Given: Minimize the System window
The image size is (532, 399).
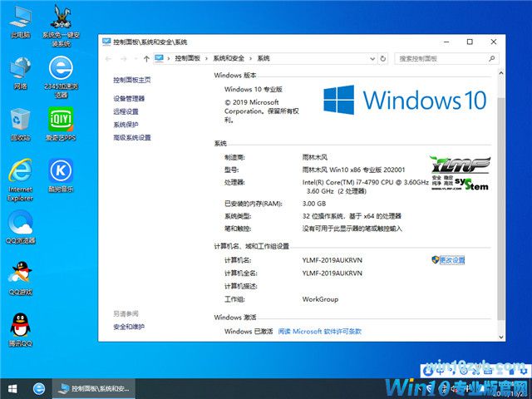Looking at the screenshot, I should pos(446,42).
